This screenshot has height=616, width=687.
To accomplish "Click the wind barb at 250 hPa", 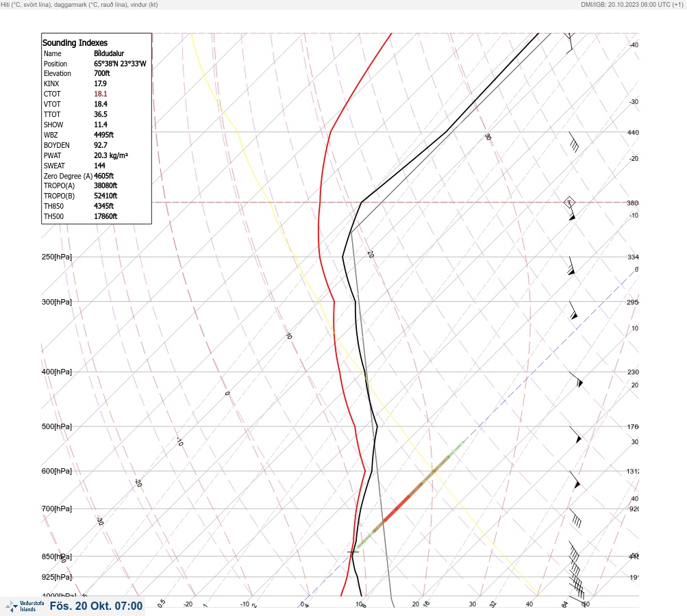I will [x=571, y=266].
